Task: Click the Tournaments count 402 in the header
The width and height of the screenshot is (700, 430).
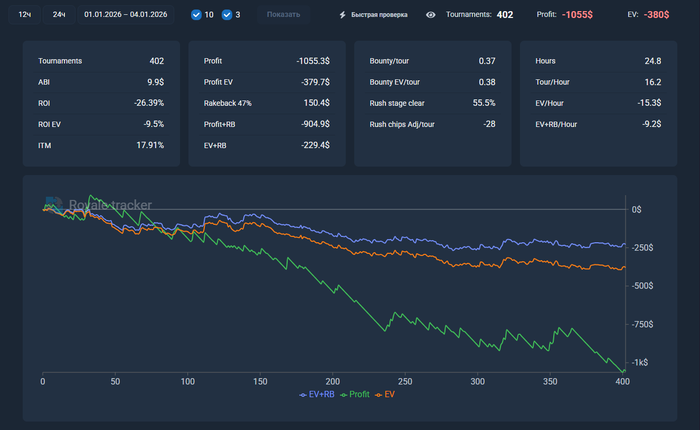Action: point(505,15)
